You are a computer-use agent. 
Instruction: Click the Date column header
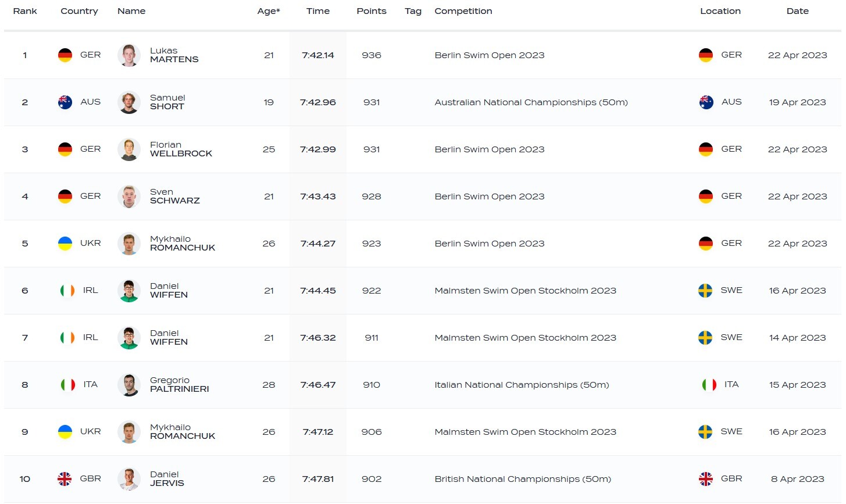(797, 11)
